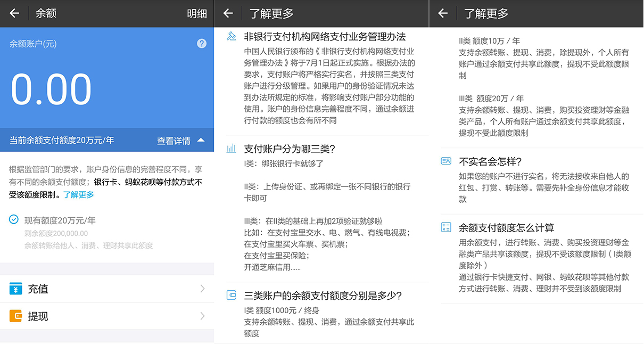
Task: Tap the 0.00 balance amount
Action: [x=51, y=89]
